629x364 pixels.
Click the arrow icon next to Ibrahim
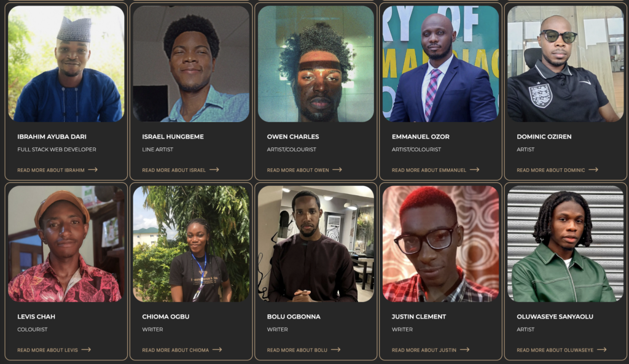(x=93, y=169)
